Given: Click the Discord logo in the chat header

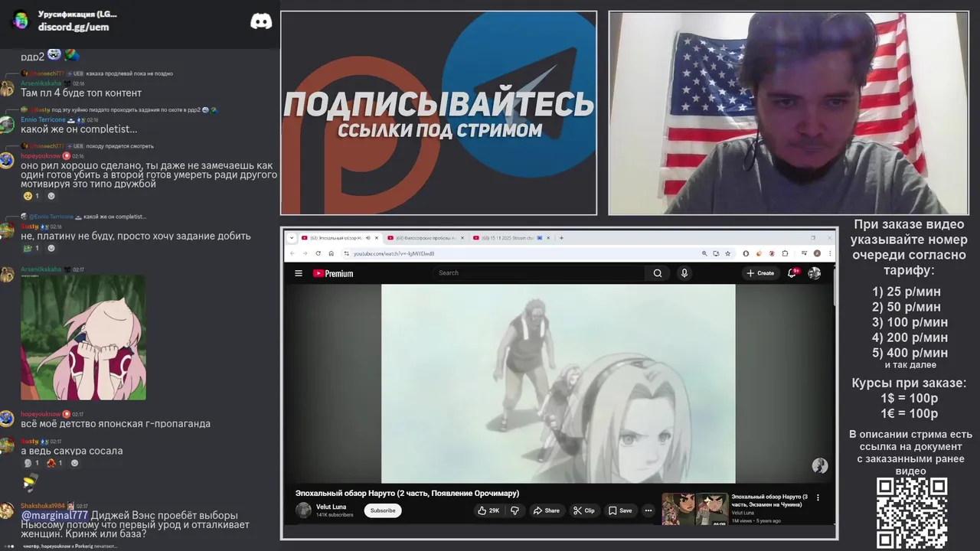Looking at the screenshot, I should tap(261, 21).
